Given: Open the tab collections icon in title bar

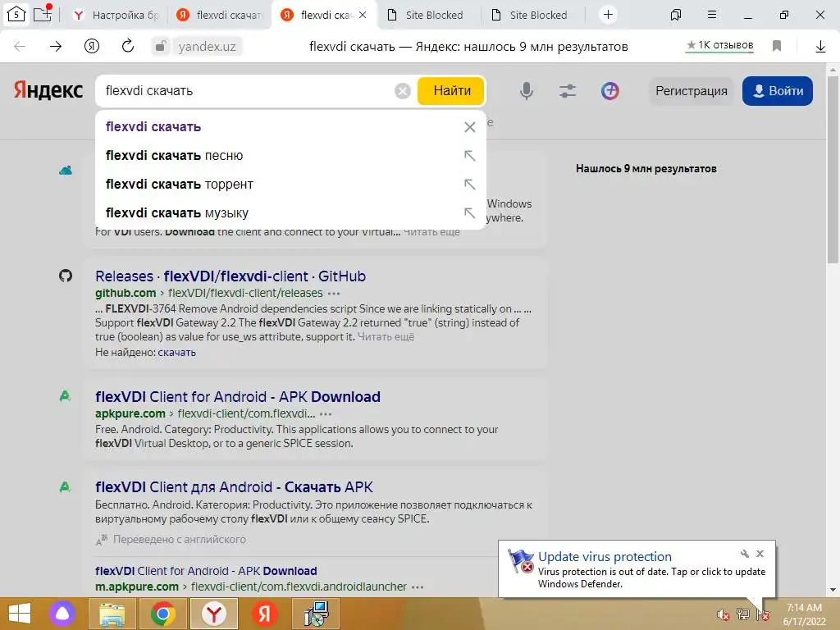Looking at the screenshot, I should click(676, 15).
